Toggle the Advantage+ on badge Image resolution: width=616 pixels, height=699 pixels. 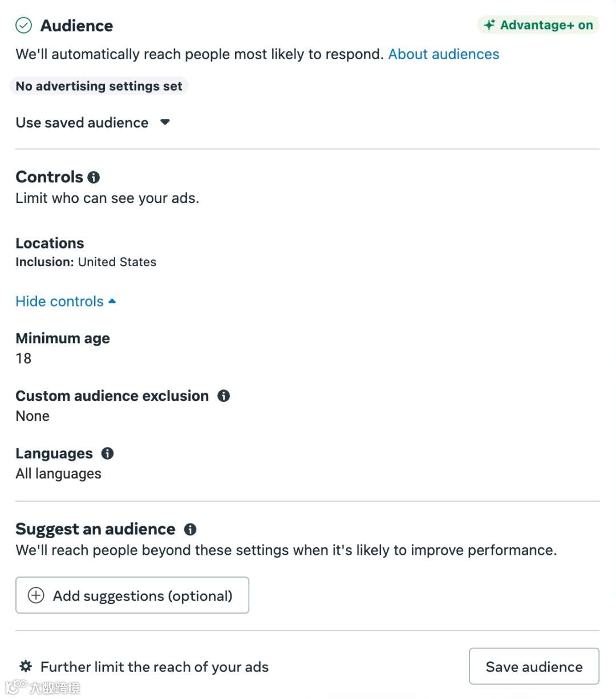538,25
